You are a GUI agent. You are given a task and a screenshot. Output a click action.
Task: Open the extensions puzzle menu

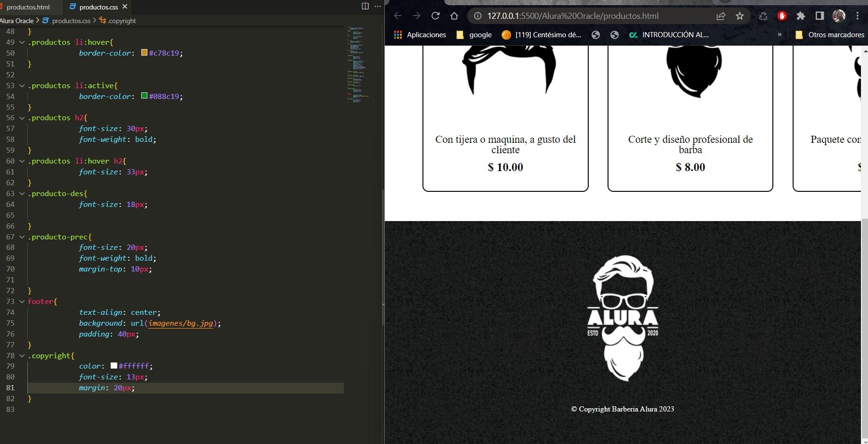click(x=801, y=16)
